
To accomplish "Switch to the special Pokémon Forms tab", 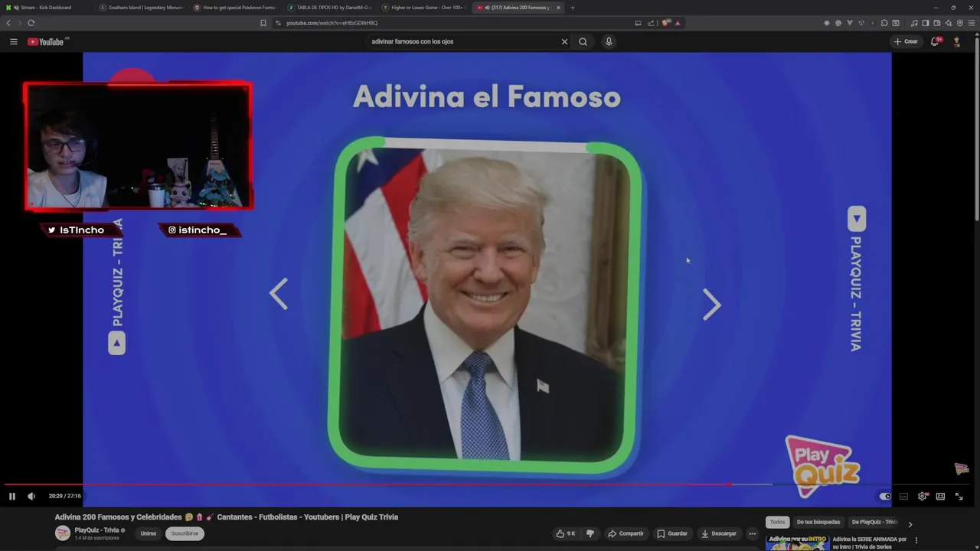I will (236, 8).
